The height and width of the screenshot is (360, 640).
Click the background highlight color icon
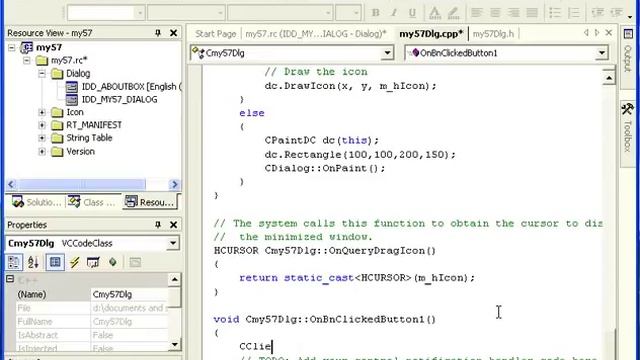coord(453,13)
